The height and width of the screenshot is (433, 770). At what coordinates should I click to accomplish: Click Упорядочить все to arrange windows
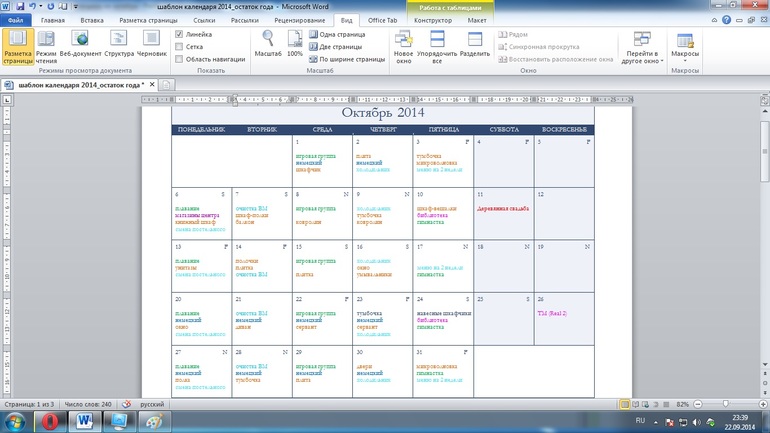click(x=437, y=46)
